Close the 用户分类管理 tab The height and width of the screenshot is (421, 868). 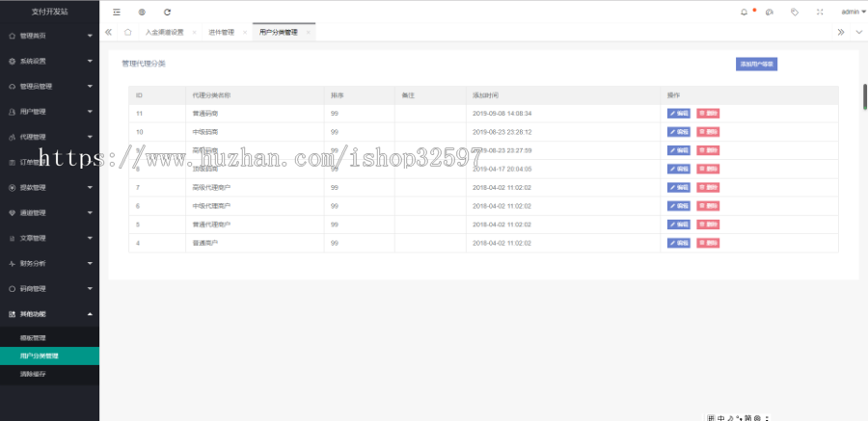pos(308,32)
